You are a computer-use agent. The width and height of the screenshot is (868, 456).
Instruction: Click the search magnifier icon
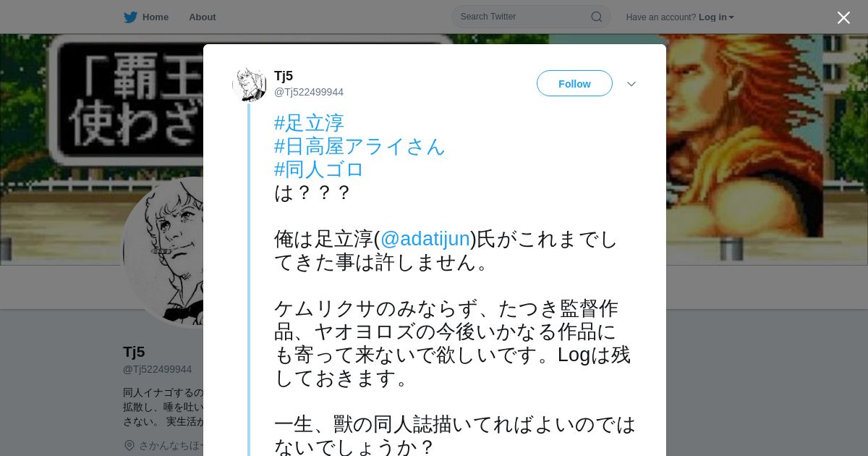coord(597,17)
